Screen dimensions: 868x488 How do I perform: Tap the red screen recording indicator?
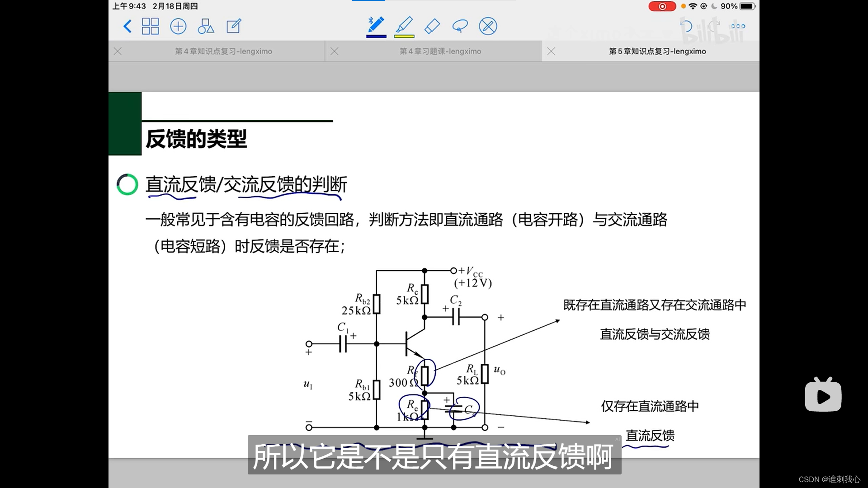click(662, 6)
